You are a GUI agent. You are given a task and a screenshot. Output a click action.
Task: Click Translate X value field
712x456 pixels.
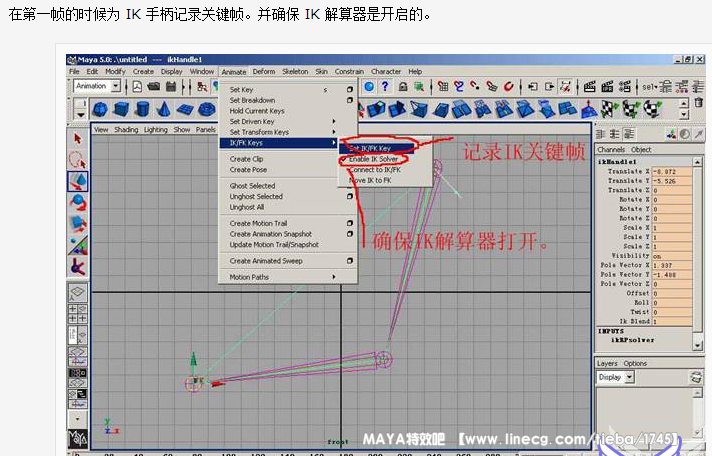tap(672, 172)
